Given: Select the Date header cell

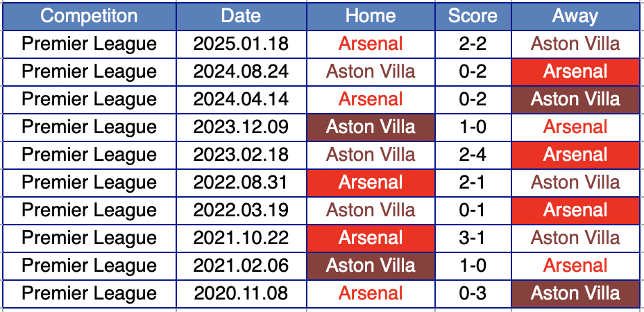Looking at the screenshot, I should [x=241, y=16].
